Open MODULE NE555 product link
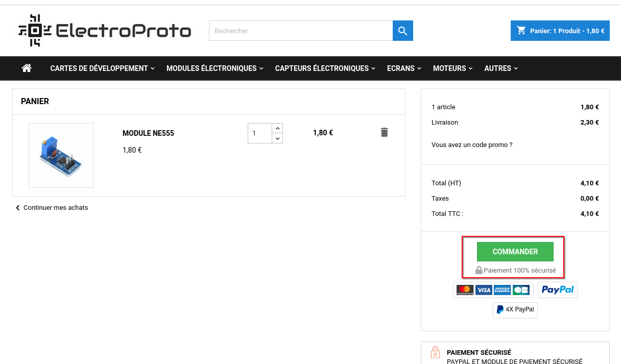The width and height of the screenshot is (621, 364). (148, 133)
